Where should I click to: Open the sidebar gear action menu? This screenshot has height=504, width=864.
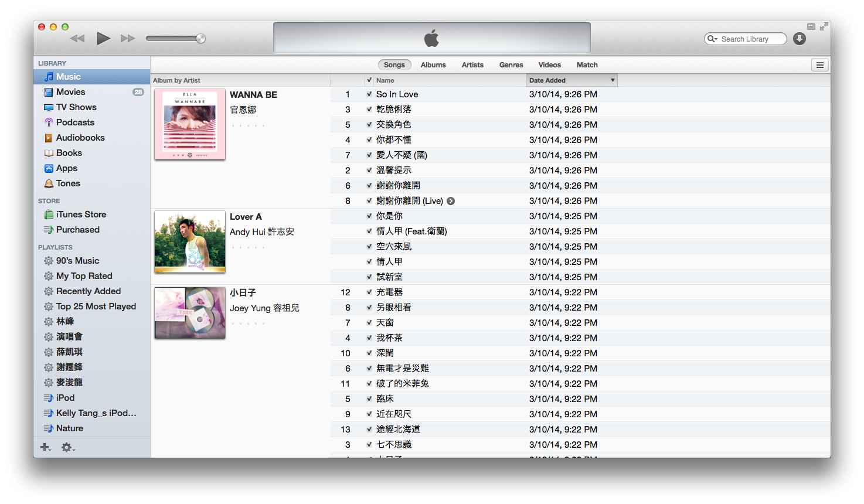tap(68, 447)
